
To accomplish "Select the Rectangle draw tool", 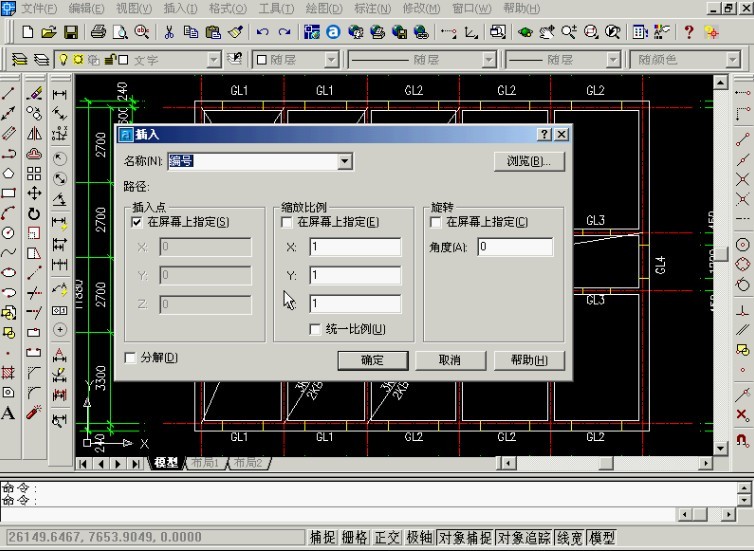I will click(x=9, y=193).
